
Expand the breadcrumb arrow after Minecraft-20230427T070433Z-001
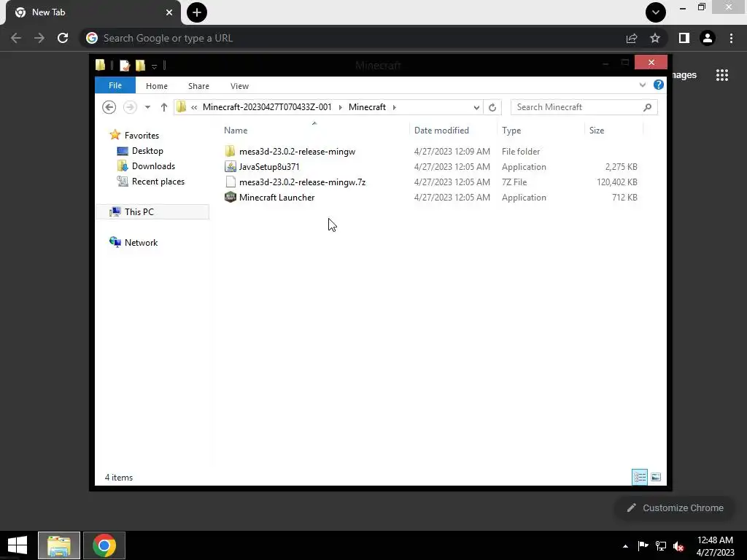[340, 107]
